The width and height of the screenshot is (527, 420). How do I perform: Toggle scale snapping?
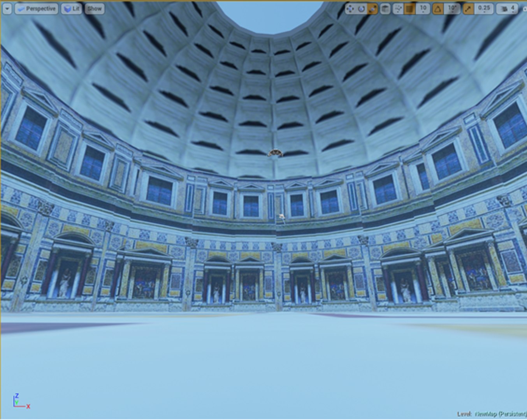(x=467, y=9)
